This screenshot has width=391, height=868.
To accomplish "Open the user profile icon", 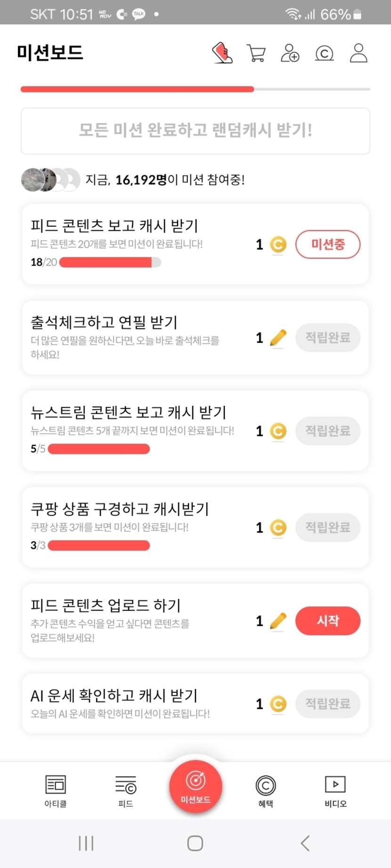I will (x=358, y=53).
